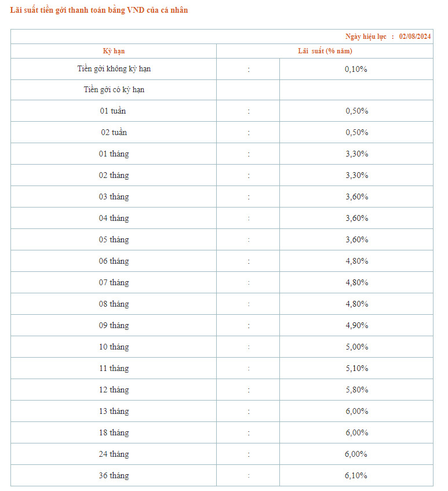Click the rate for the 24 tháng term
Image resolution: width=448 pixels, height=491 pixels.
(356, 454)
